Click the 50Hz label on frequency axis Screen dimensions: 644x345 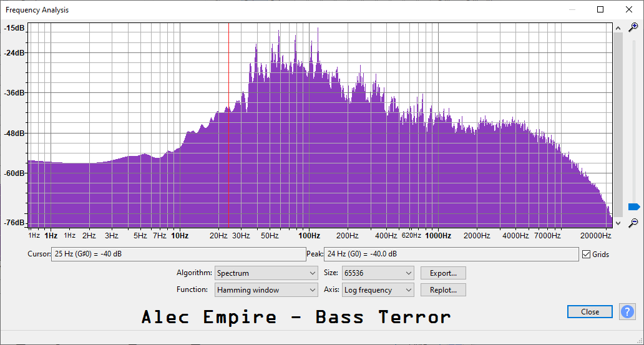tap(270, 236)
